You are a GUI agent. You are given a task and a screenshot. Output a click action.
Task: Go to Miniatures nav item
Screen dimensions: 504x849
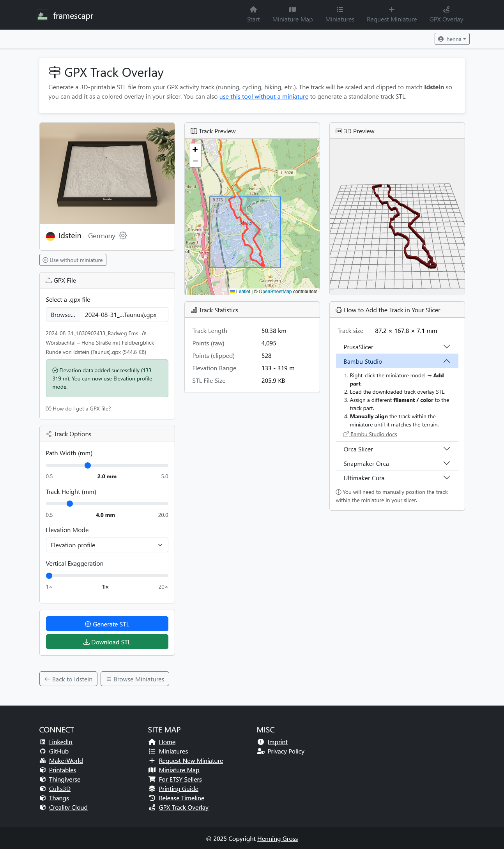[340, 15]
